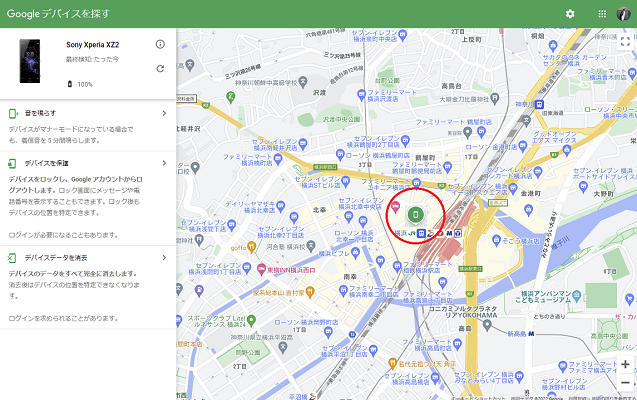This screenshot has height=400, width=637.
Task: Open the settings gear in header
Action: tap(570, 14)
